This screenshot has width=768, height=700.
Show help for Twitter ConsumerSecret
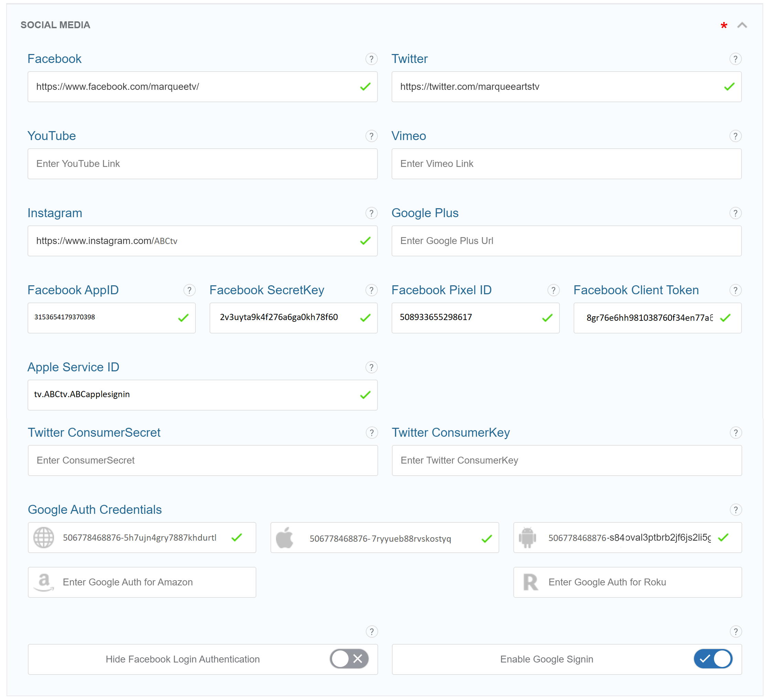(x=371, y=433)
